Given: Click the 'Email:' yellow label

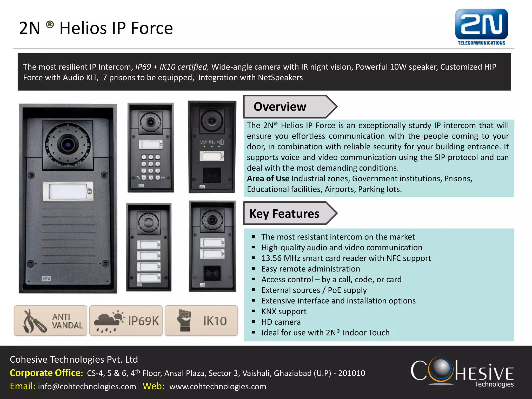Looking at the screenshot, I should [23, 386].
